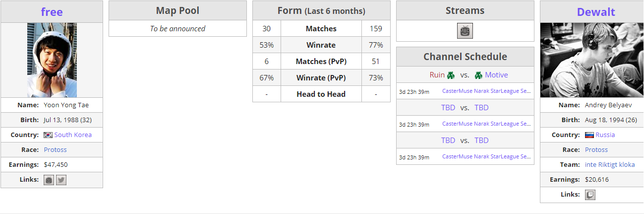
Task: Click Dewalt's player photo
Action: point(591,60)
